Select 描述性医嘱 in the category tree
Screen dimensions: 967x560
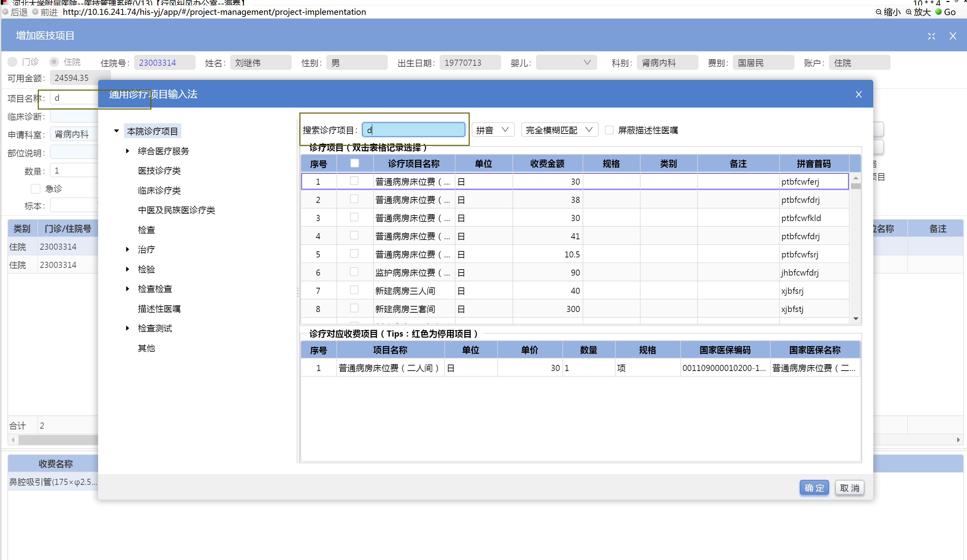pos(159,309)
